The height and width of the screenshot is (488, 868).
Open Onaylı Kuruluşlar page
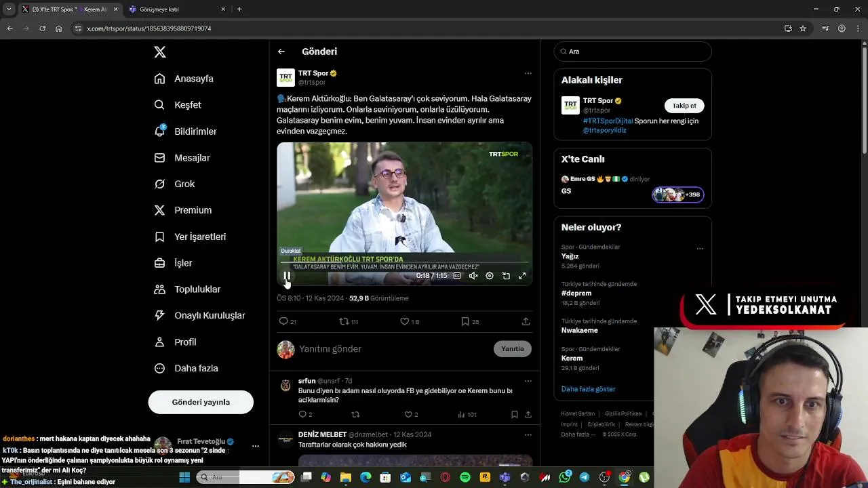coord(199,316)
